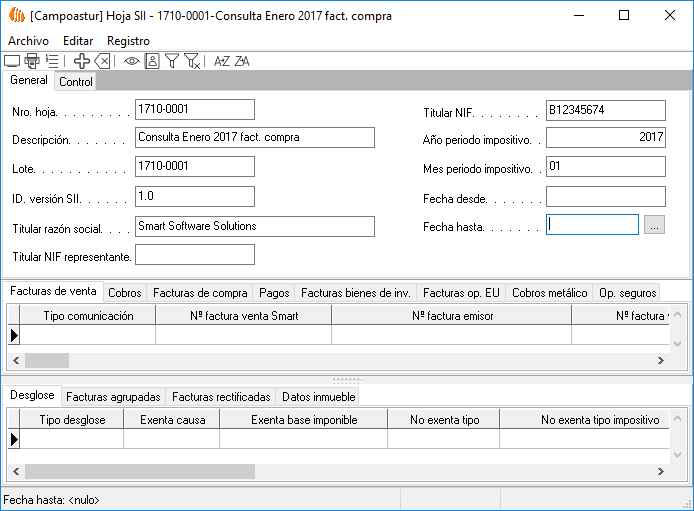Apply filter using the funnel icon

click(172, 61)
